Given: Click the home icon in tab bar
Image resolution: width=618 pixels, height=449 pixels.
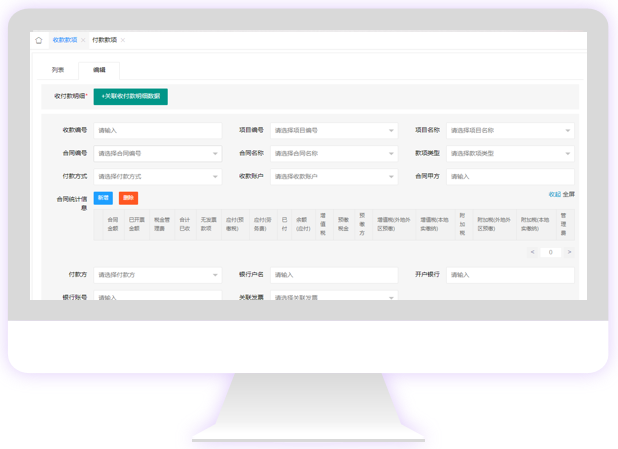Looking at the screenshot, I should (39, 41).
